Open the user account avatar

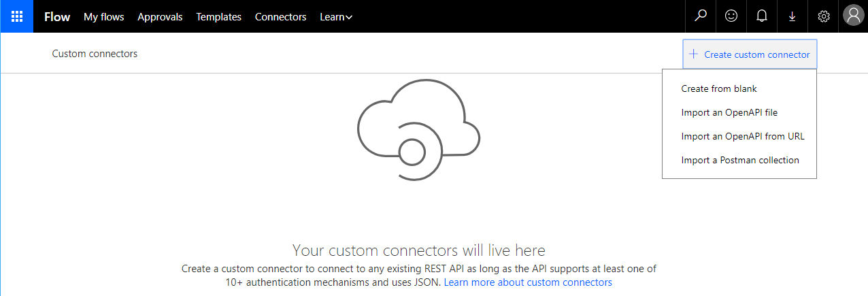coord(853,16)
